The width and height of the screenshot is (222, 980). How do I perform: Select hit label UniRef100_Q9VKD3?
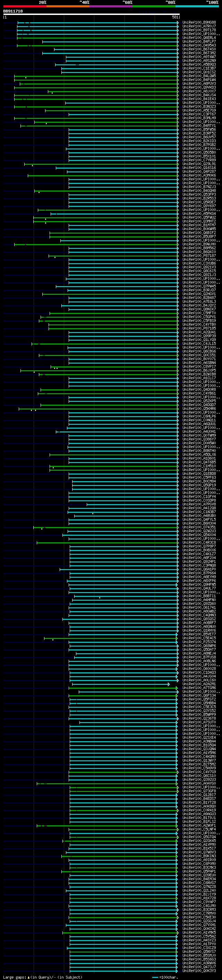click(x=199, y=88)
